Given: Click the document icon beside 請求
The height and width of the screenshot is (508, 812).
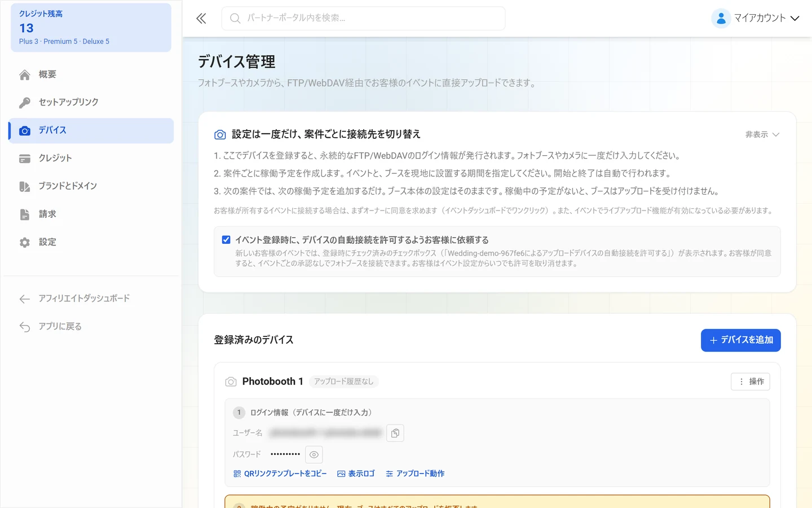Looking at the screenshot, I should point(25,214).
